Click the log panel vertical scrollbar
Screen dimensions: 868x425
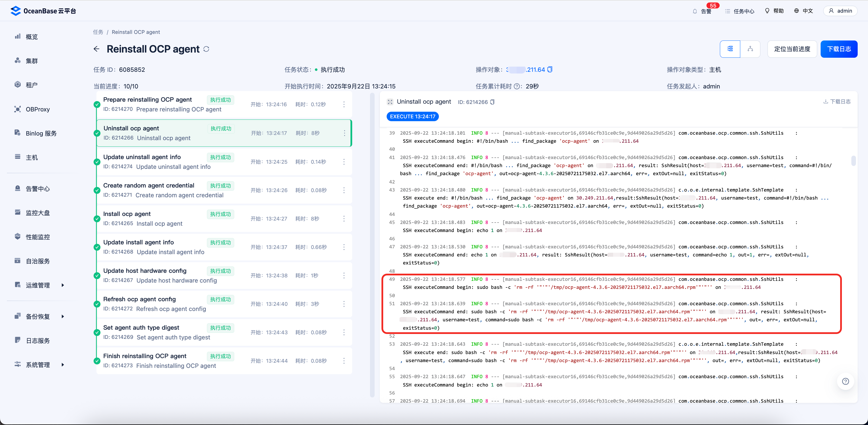[x=854, y=161]
